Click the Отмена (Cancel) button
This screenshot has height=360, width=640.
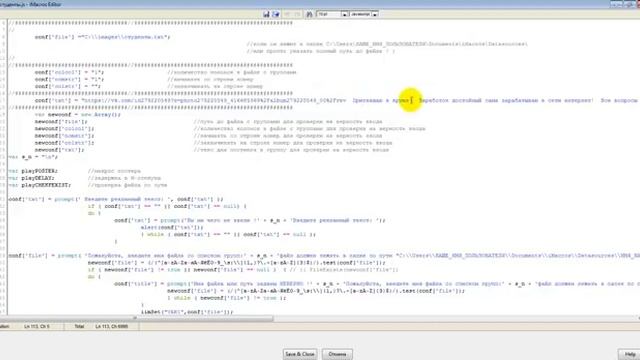coord(337,354)
